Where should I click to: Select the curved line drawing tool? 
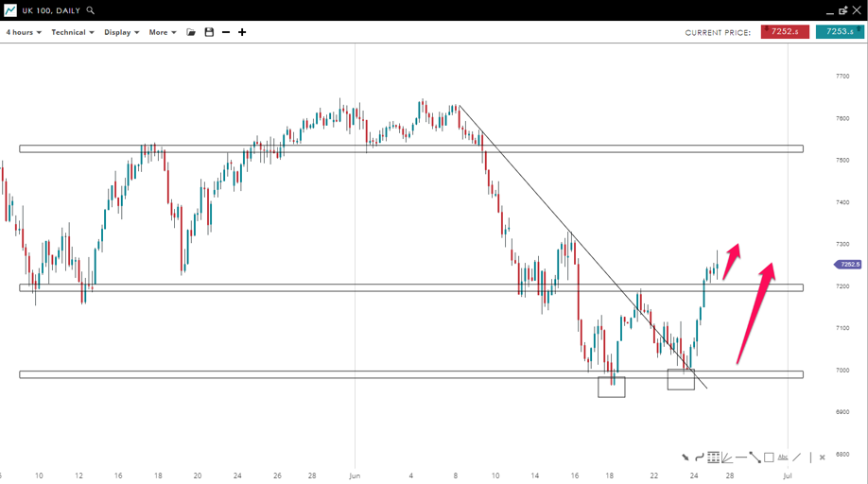tap(700, 458)
